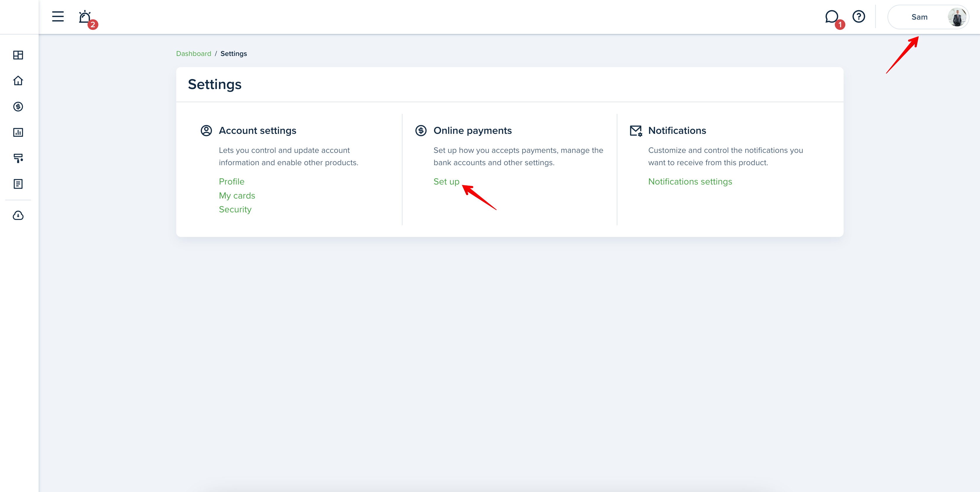980x492 pixels.
Task: Open dashboard grid icon in sidebar
Action: [x=18, y=55]
